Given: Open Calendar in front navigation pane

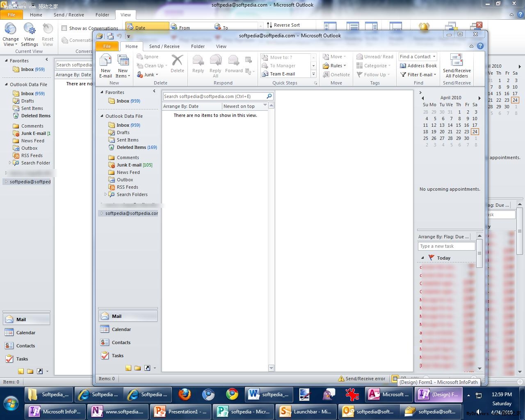Looking at the screenshot, I should coord(121,329).
